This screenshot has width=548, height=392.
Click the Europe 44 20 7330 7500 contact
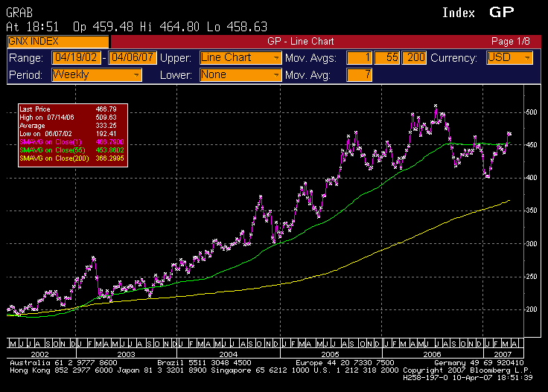(345, 363)
